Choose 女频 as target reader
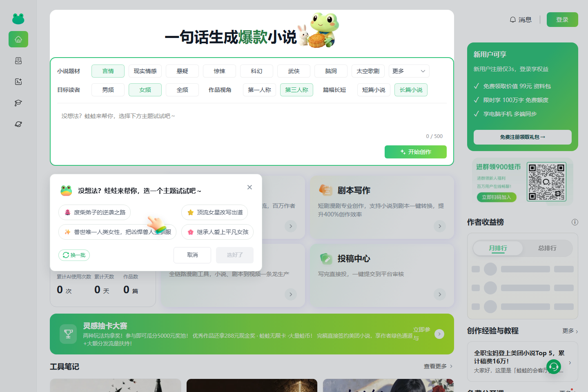 pos(145,90)
